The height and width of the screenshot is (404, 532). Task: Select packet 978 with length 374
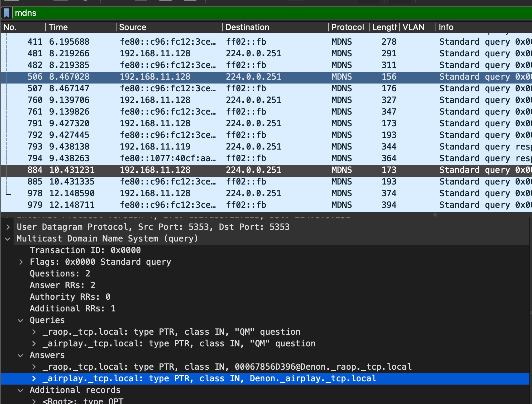[x=266, y=193]
